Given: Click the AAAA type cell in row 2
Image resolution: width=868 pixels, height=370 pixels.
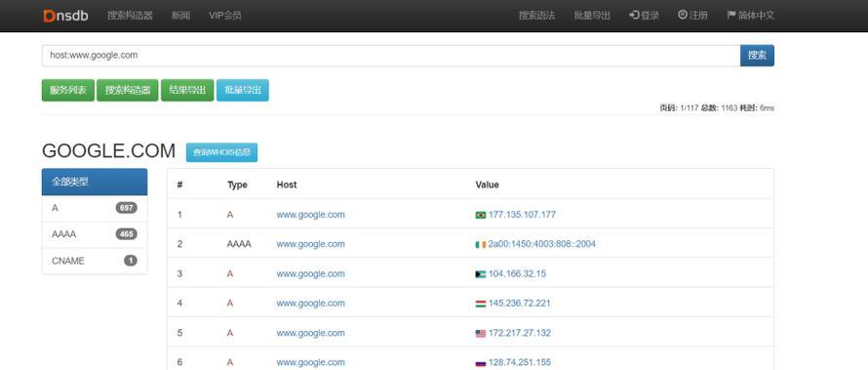Looking at the screenshot, I should pos(239,244).
